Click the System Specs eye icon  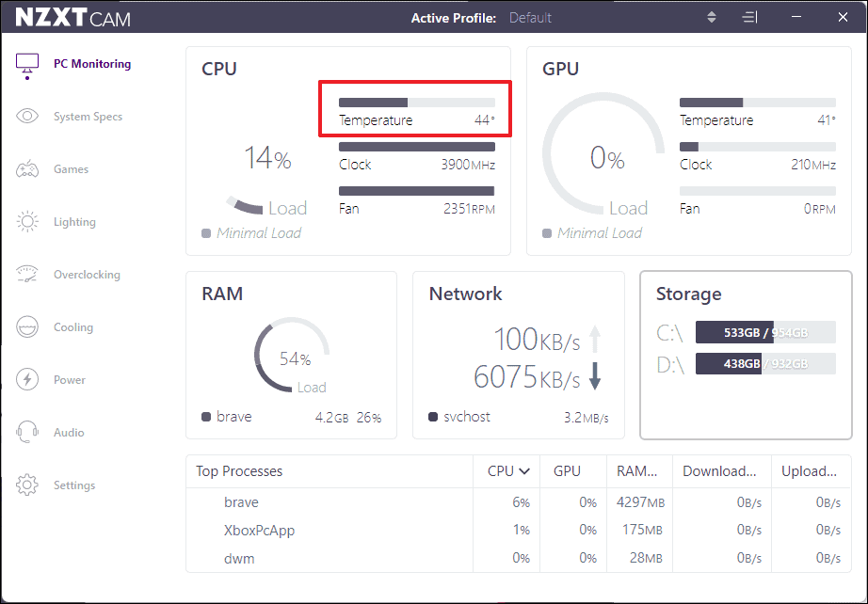pyautogui.click(x=27, y=116)
